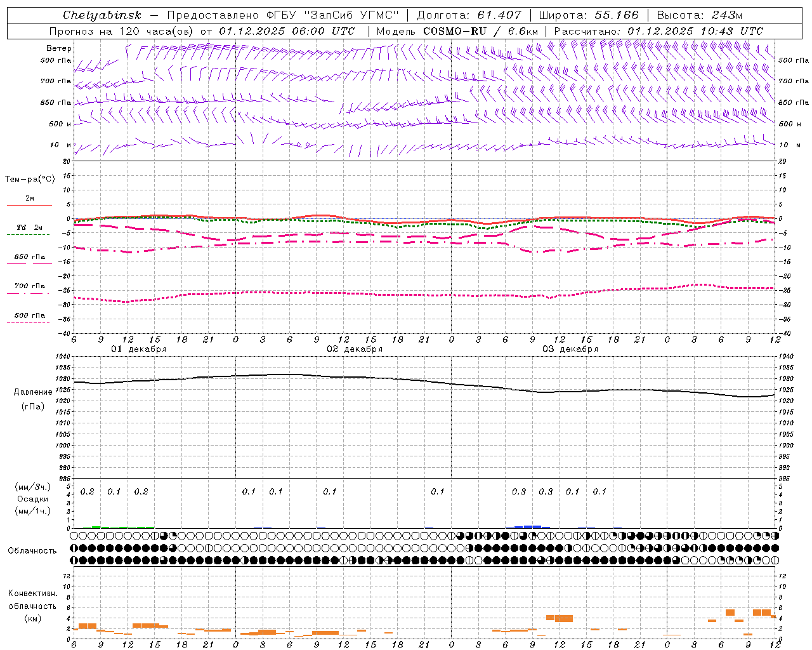Click the 'Облачность' cloud cover label
This screenshot has width=812, height=650.
pyautogui.click(x=32, y=551)
